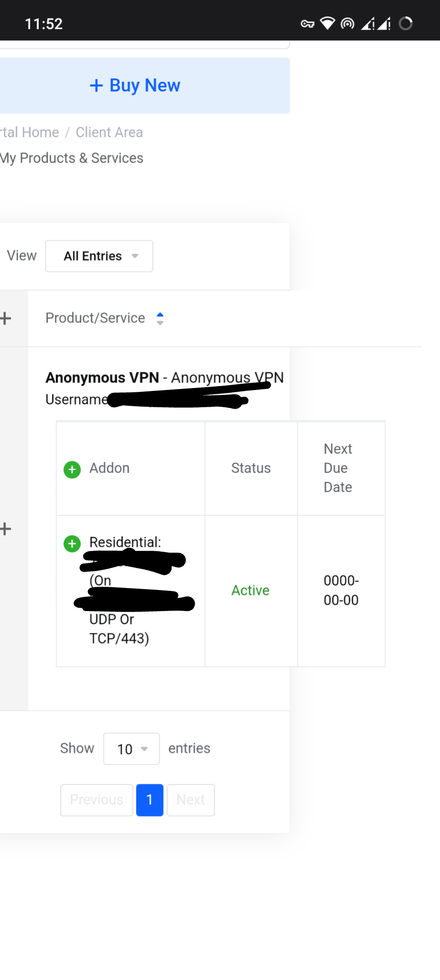This screenshot has width=440, height=980.
Task: Click the Buy New button
Action: click(x=136, y=86)
